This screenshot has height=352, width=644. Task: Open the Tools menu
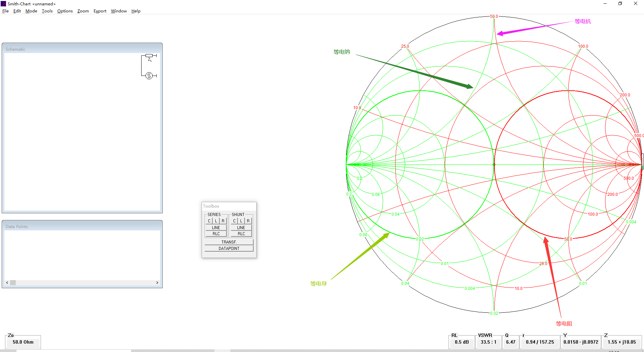47,11
